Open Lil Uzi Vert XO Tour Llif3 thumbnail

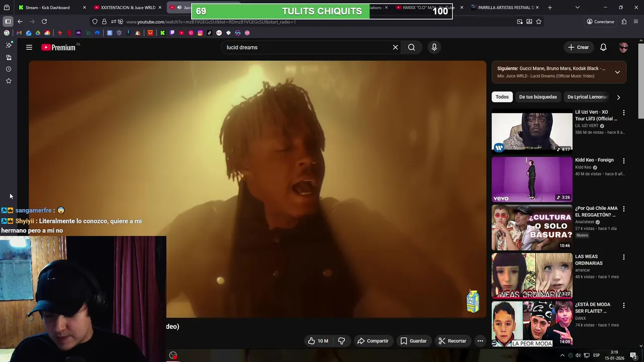532,131
